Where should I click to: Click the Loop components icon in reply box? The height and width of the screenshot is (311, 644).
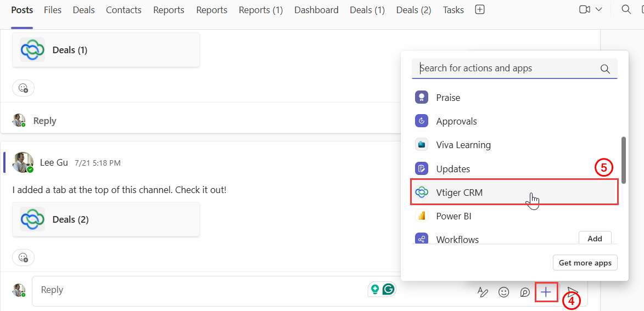click(525, 292)
